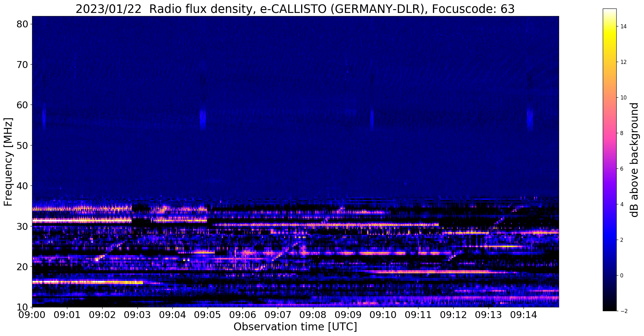Image resolution: width=644 pixels, height=336 pixels.
Task: Click the spectrogram plot area
Action: (295, 162)
